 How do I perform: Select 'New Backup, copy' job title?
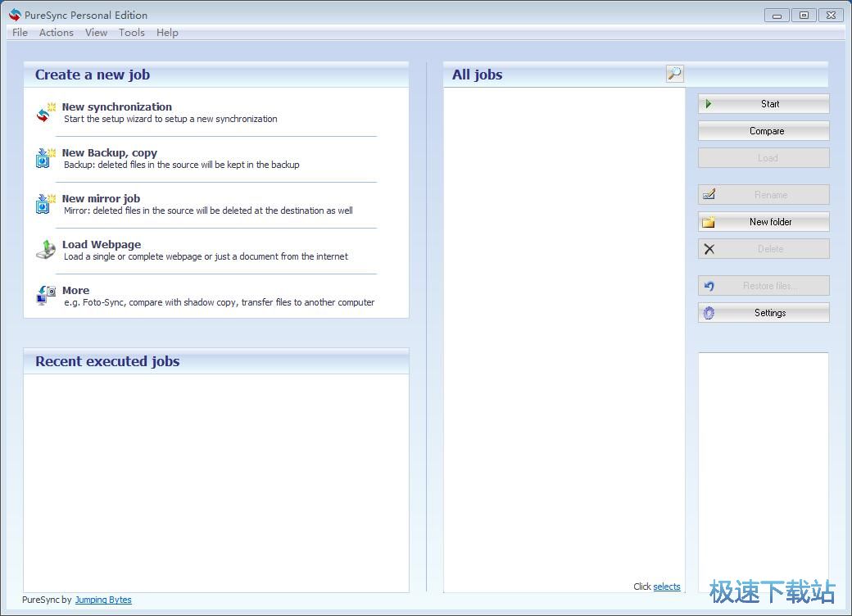tap(109, 152)
